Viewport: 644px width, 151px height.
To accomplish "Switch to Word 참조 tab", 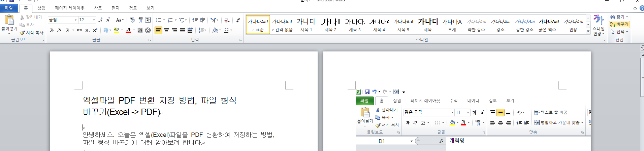I will 98,8.
